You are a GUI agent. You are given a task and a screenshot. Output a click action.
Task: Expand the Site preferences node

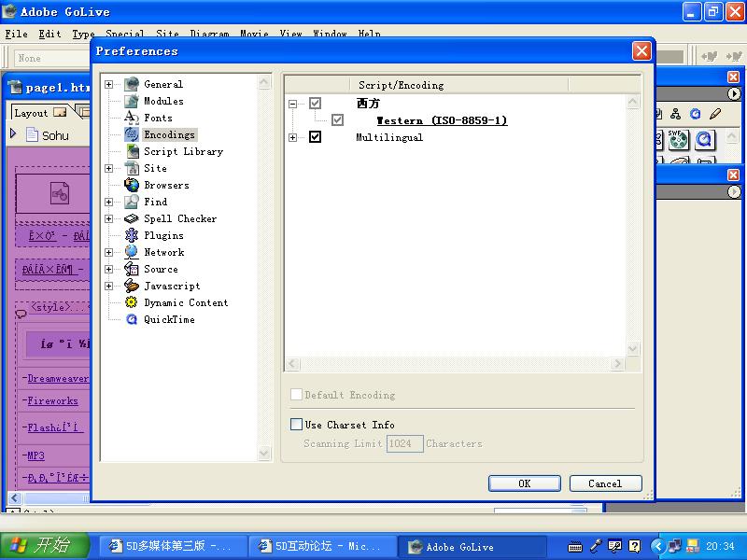click(x=109, y=168)
